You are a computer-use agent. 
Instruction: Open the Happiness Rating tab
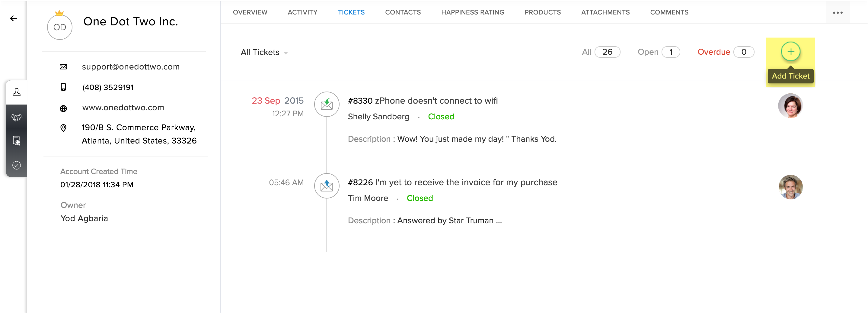point(472,12)
